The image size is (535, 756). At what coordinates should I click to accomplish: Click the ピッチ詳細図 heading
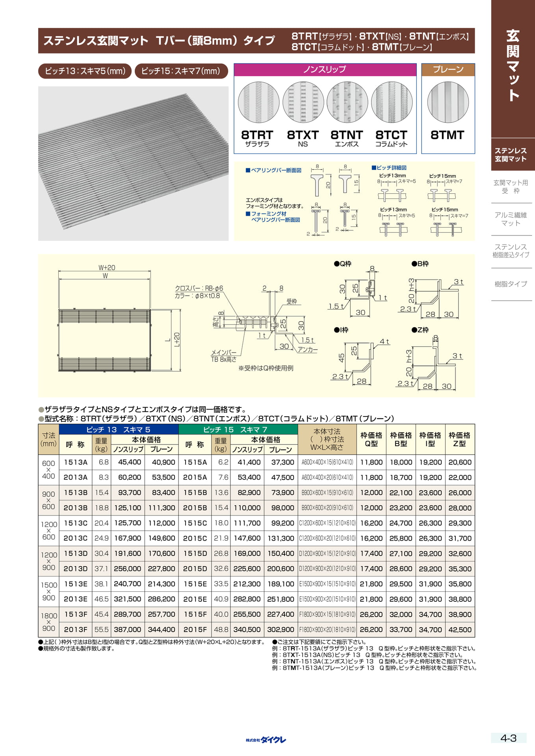389,168
